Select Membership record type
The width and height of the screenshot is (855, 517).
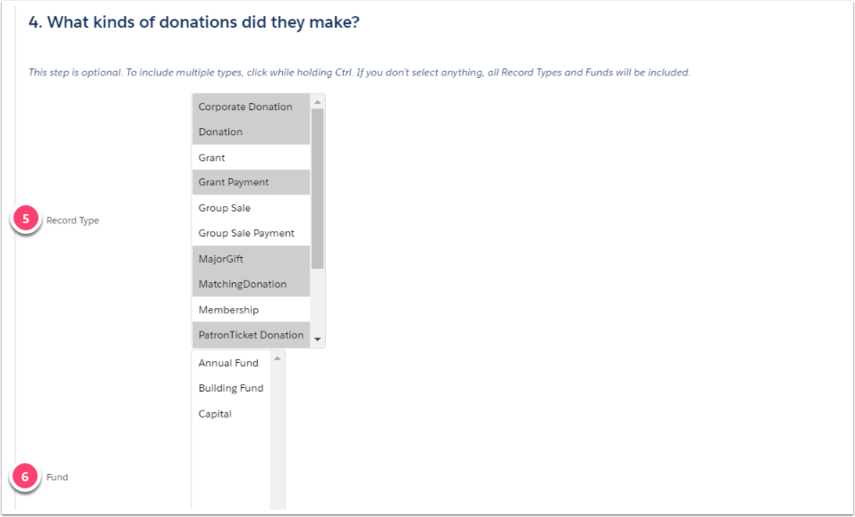pos(251,310)
